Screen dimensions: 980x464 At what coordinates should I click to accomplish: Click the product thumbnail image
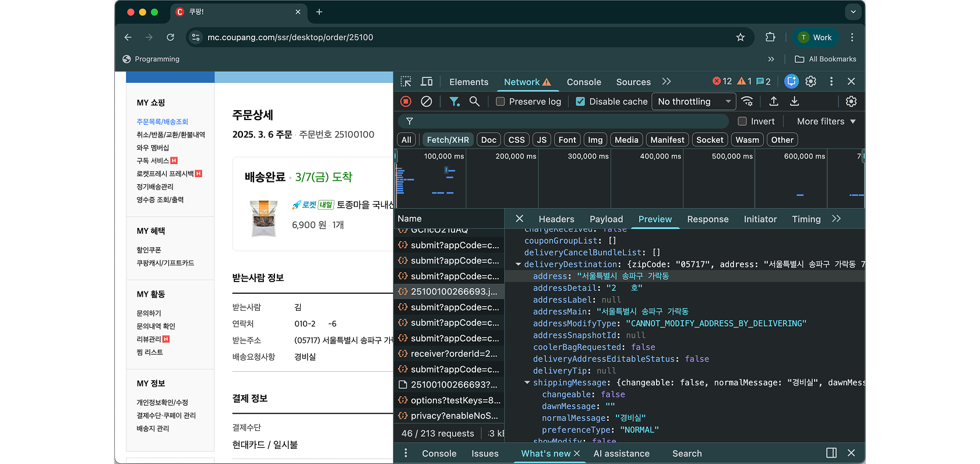263,218
